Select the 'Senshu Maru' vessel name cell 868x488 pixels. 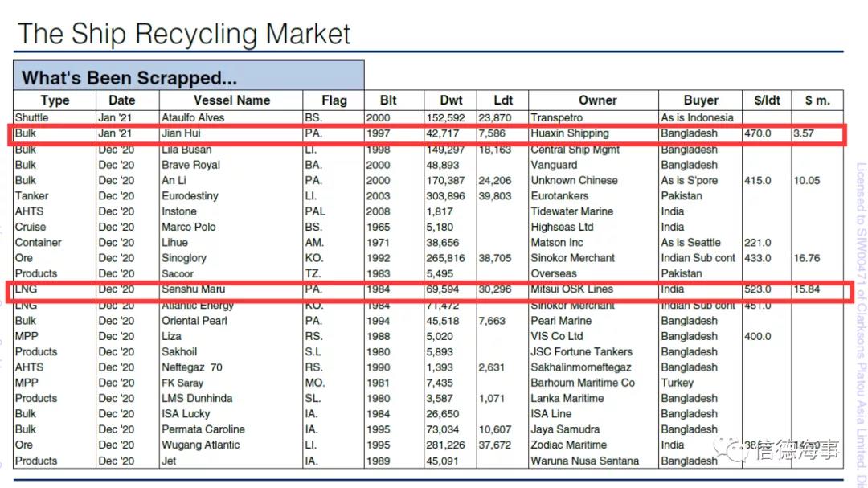[x=193, y=289]
